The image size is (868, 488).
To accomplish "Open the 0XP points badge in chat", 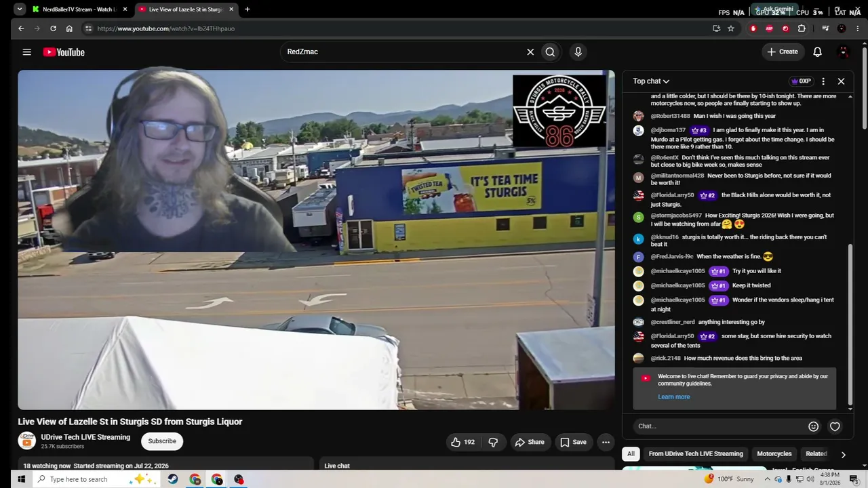I will 801,81.
